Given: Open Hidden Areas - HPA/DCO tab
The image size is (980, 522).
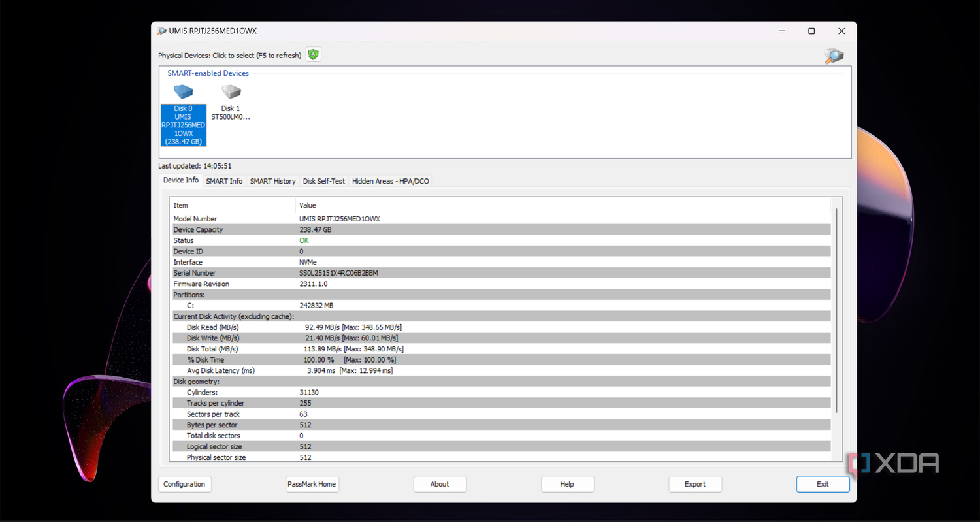Looking at the screenshot, I should click(391, 181).
